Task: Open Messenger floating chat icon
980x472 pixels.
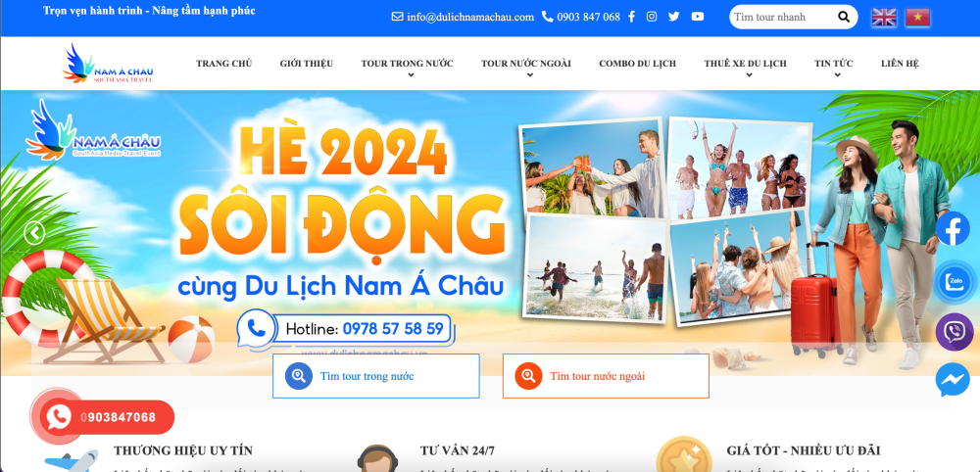Action: tap(954, 380)
